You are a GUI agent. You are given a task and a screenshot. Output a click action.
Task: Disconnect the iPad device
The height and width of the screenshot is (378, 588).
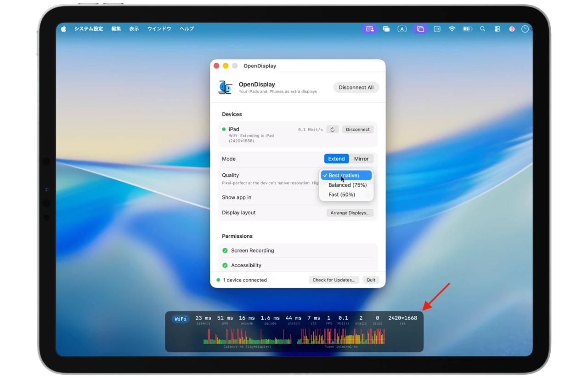click(x=357, y=130)
